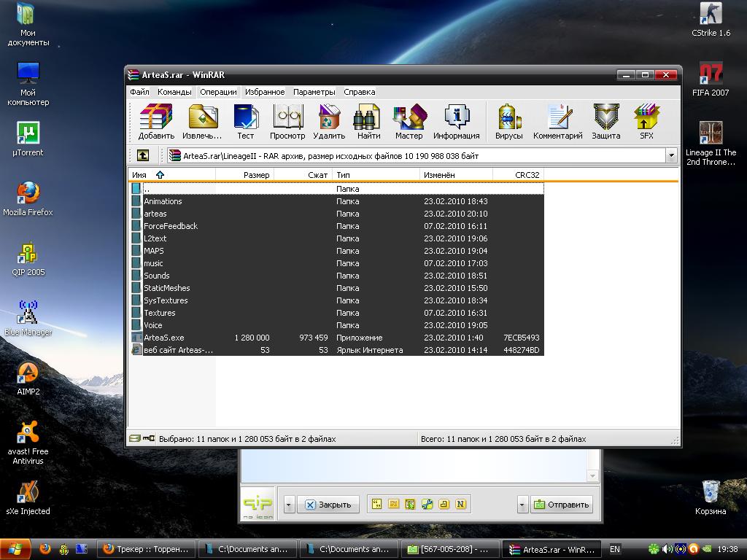Select the SysTextures folder row

(x=337, y=300)
